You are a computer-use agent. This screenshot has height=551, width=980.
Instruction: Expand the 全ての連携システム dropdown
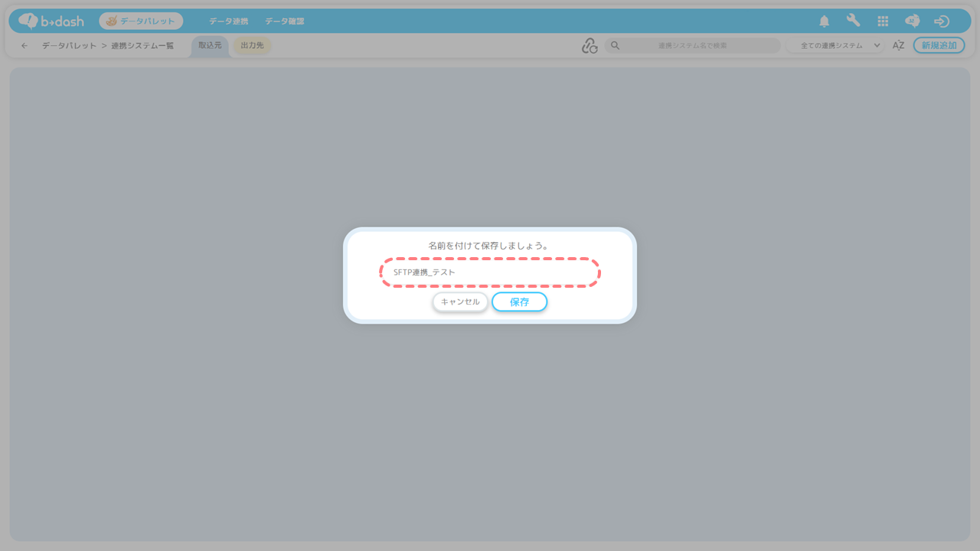pos(835,46)
